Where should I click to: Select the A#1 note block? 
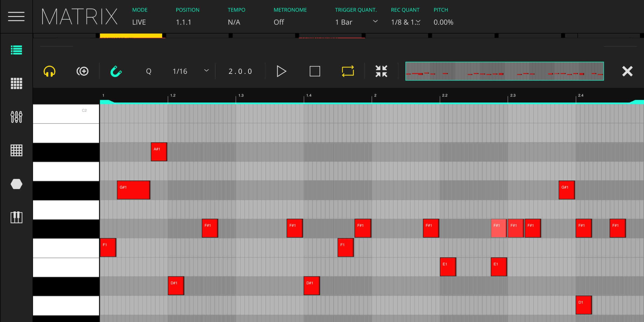159,152
